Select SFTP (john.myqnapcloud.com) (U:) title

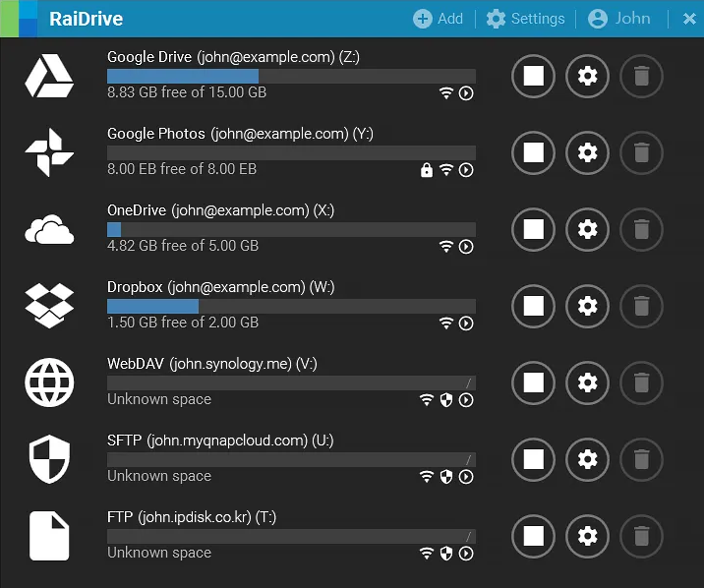(x=220, y=441)
